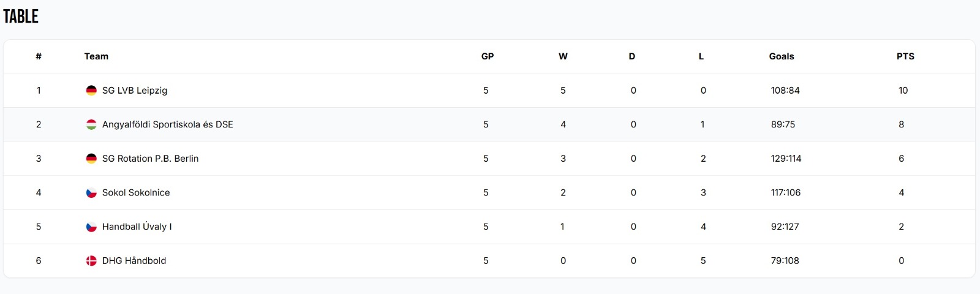Click the TABLE section heading
980x294 pixels.
coord(21,17)
